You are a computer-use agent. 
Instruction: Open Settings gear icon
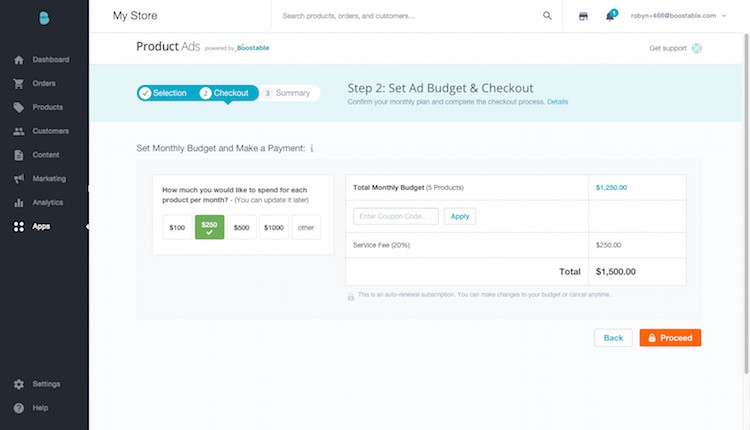19,384
